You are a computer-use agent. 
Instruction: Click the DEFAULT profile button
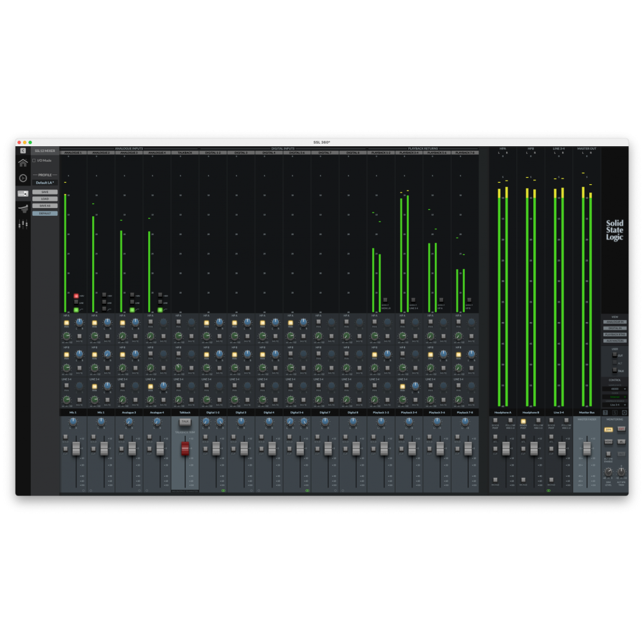click(x=45, y=214)
